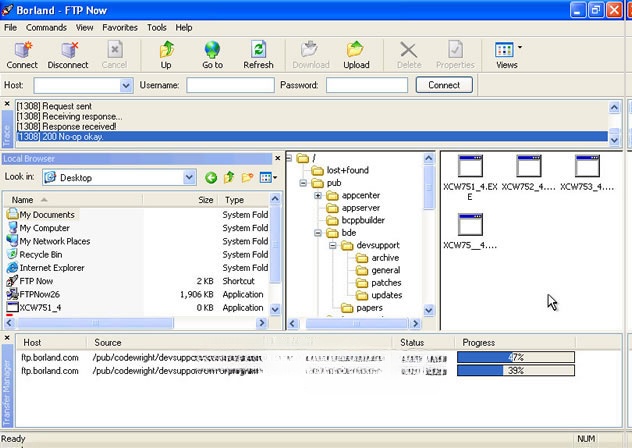Select the papers folder in tree

[x=362, y=308]
